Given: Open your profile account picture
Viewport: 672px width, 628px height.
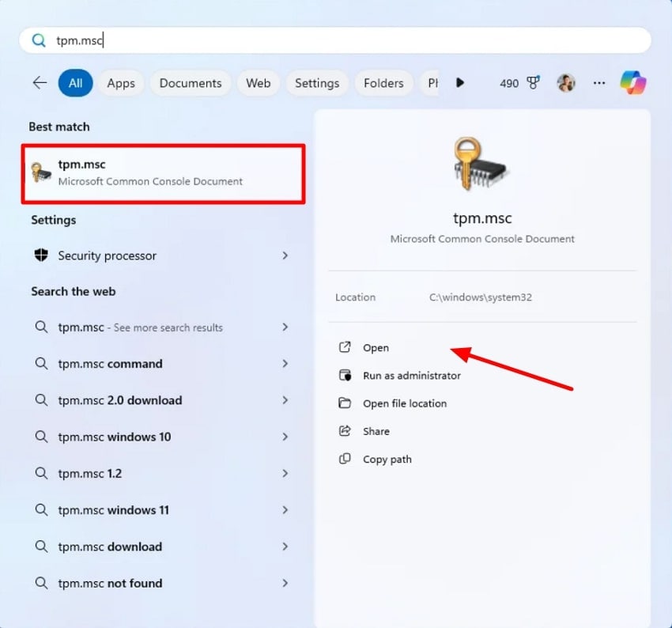Looking at the screenshot, I should [x=566, y=82].
